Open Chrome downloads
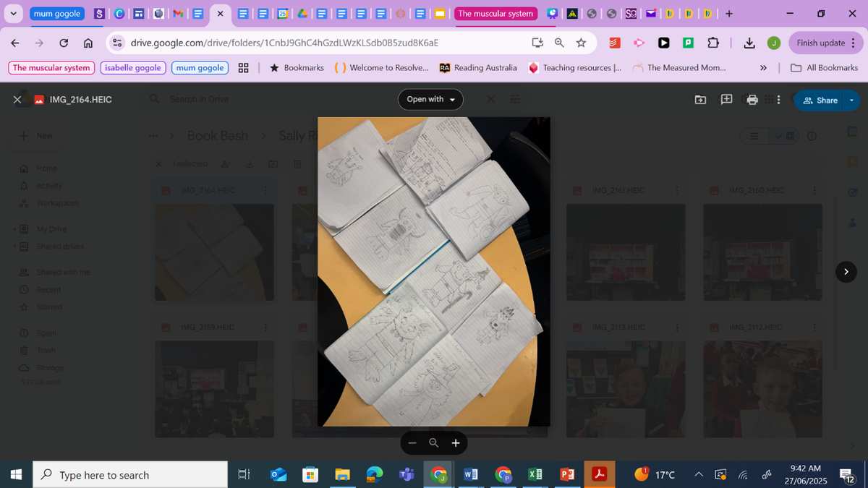Viewport: 868px width, 488px height. [x=750, y=43]
